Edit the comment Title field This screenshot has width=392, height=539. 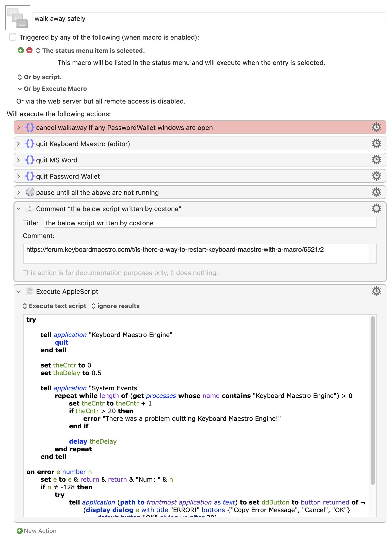coord(210,223)
